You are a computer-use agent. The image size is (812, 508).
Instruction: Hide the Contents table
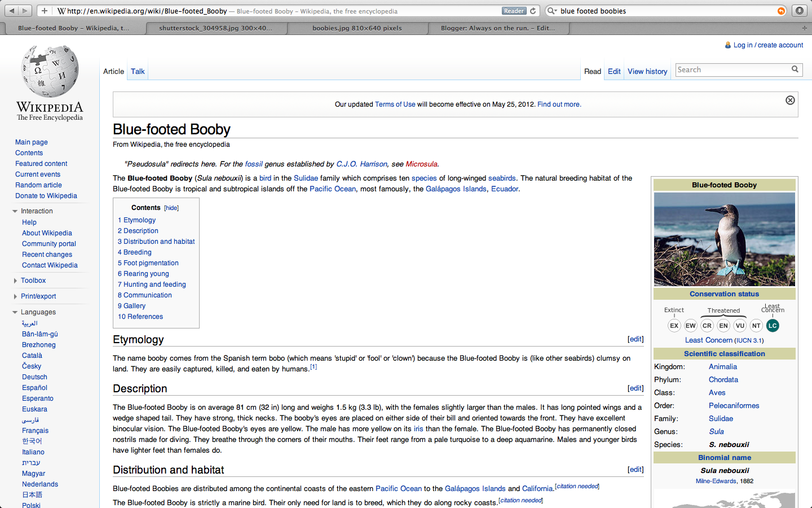point(171,208)
